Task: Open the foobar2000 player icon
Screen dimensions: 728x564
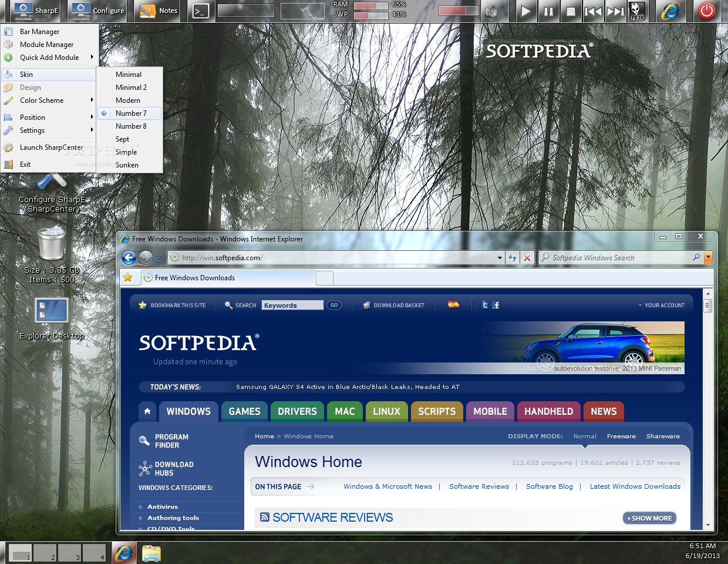Action: coord(637,11)
